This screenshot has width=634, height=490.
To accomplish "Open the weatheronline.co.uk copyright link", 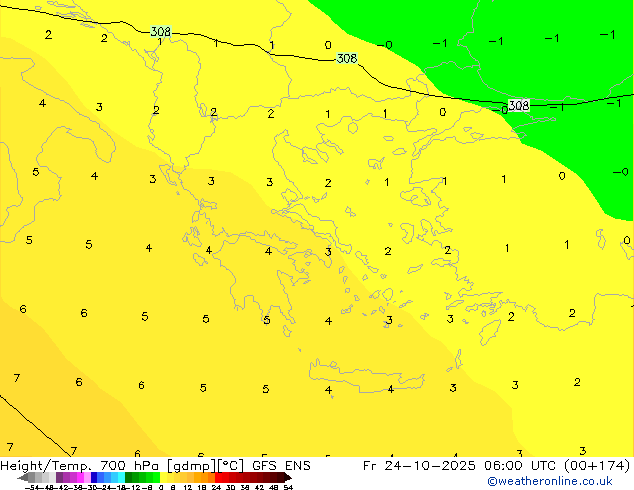I will click(x=550, y=481).
